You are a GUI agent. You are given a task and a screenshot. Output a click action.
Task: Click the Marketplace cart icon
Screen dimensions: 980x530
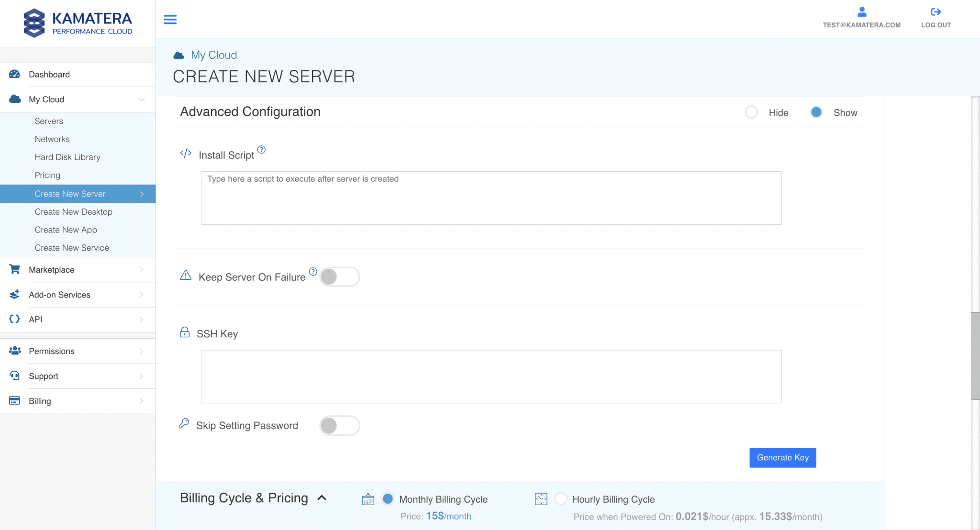pos(15,269)
